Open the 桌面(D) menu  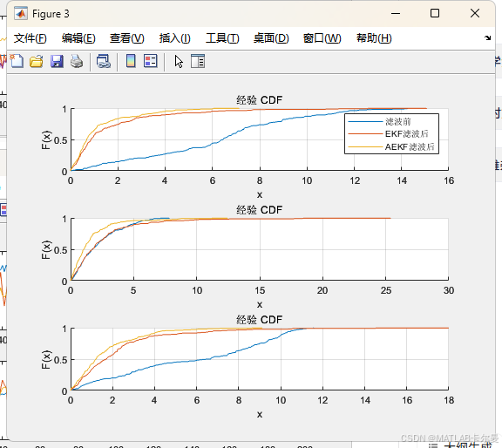pyautogui.click(x=271, y=38)
